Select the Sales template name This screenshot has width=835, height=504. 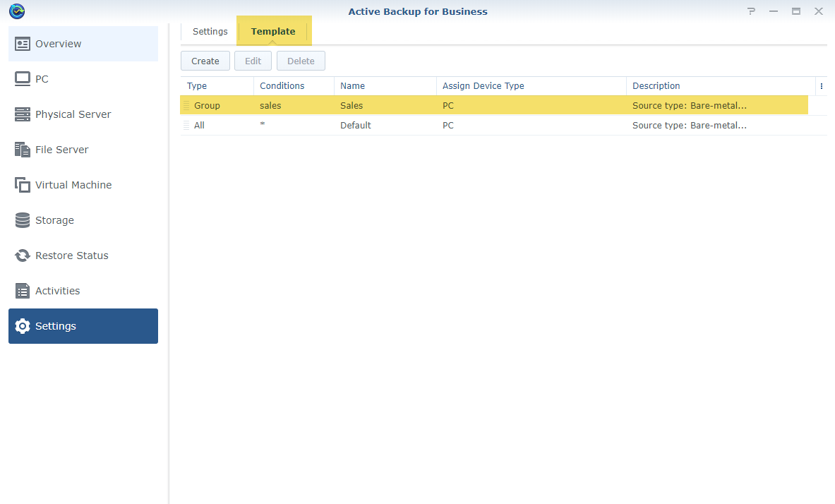pyautogui.click(x=352, y=105)
